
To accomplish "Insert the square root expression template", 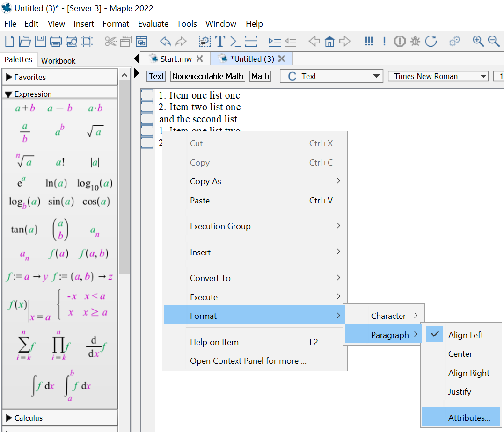I will coord(95,132).
